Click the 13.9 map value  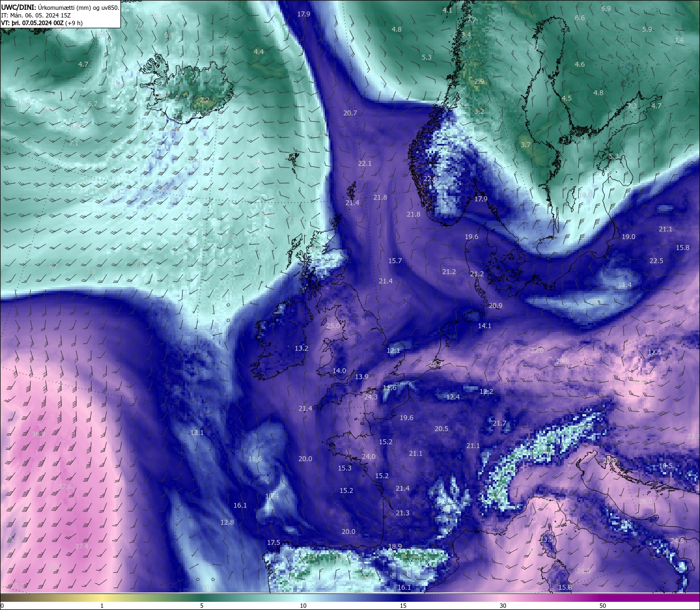point(361,377)
